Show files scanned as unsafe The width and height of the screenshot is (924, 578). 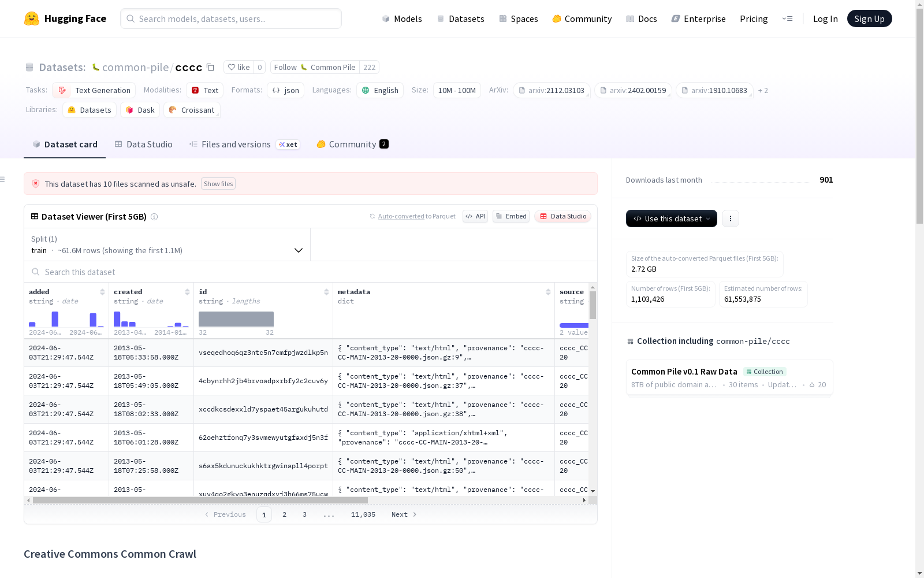click(x=218, y=184)
